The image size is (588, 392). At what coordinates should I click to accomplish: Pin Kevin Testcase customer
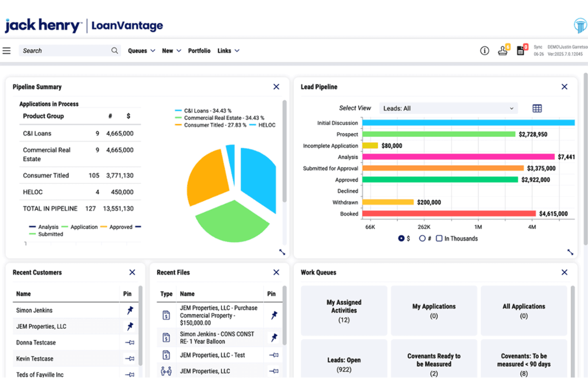pyautogui.click(x=130, y=359)
